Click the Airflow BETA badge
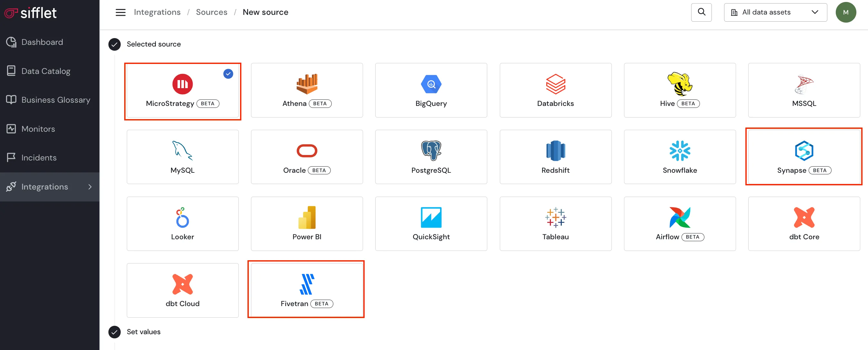This screenshot has width=868, height=350. point(693,237)
